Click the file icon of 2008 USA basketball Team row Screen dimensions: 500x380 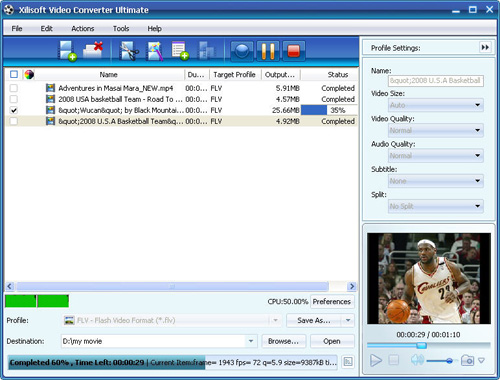pos(50,99)
